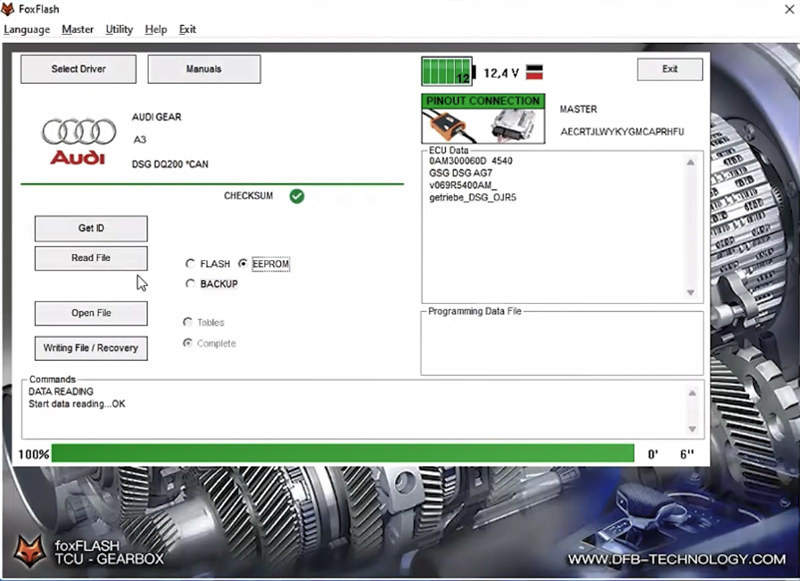This screenshot has height=581, width=800.
Task: Click the WWW.DFB-TECHNOLOGY.COM text
Action: tap(677, 560)
